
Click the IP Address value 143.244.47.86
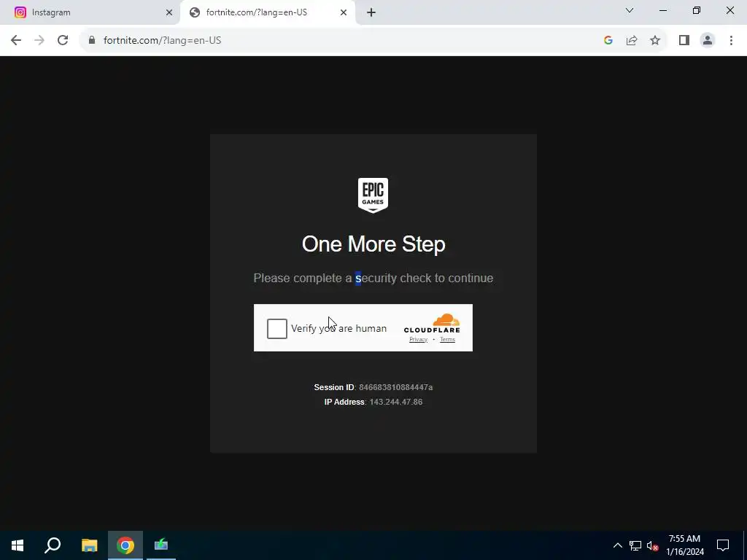(x=396, y=402)
